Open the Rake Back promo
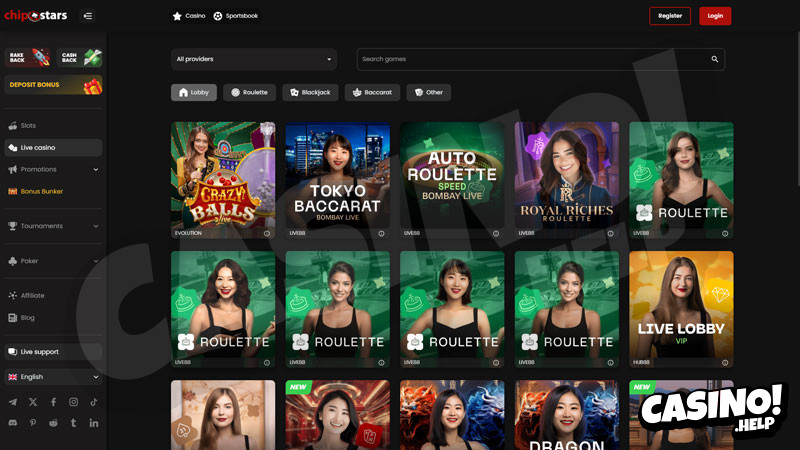 coord(28,58)
